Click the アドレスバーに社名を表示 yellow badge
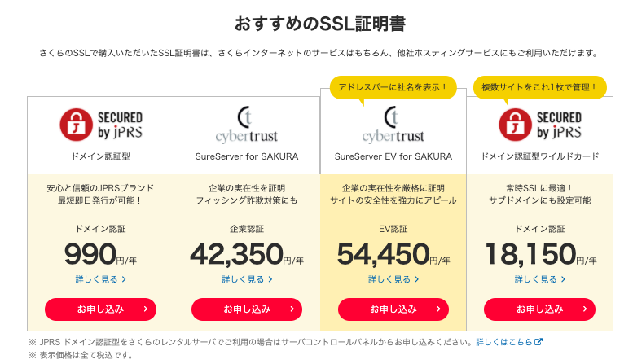 point(393,87)
